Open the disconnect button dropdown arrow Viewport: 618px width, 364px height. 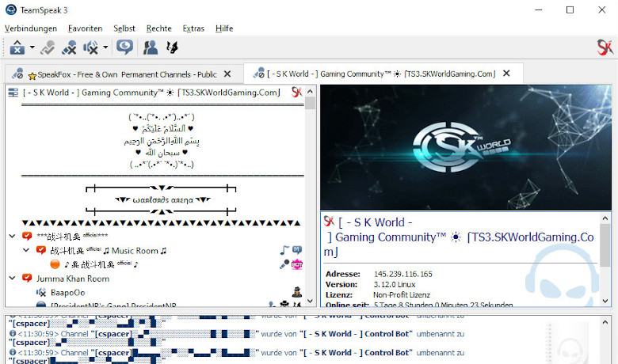[32, 47]
